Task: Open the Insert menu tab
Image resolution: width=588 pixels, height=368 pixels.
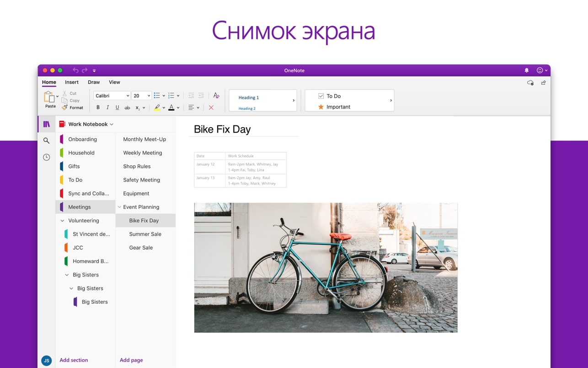Action: click(x=71, y=82)
